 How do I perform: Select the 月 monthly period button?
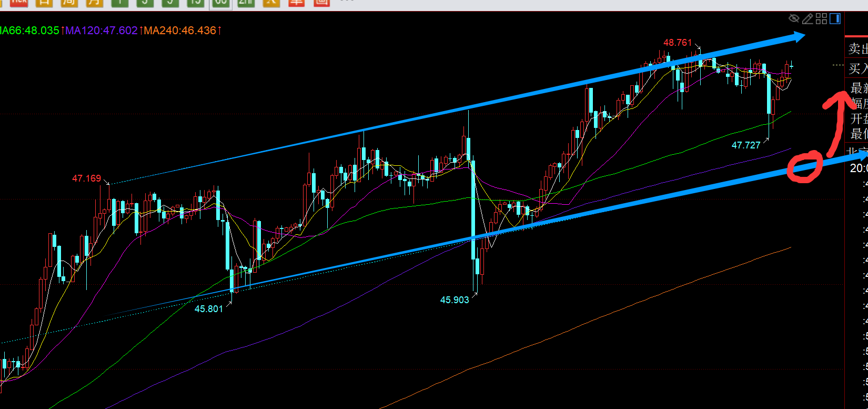pos(95,2)
